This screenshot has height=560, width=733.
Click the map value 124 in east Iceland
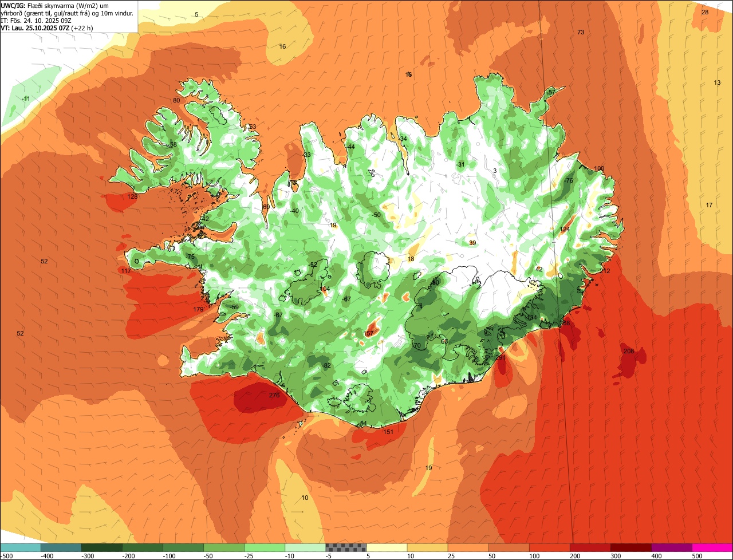[565, 230]
